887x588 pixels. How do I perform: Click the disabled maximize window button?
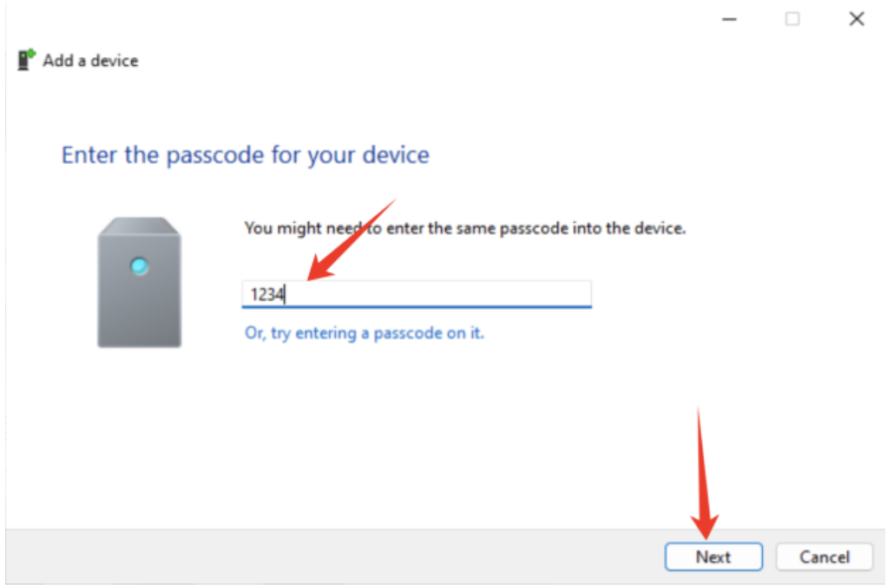tap(792, 19)
